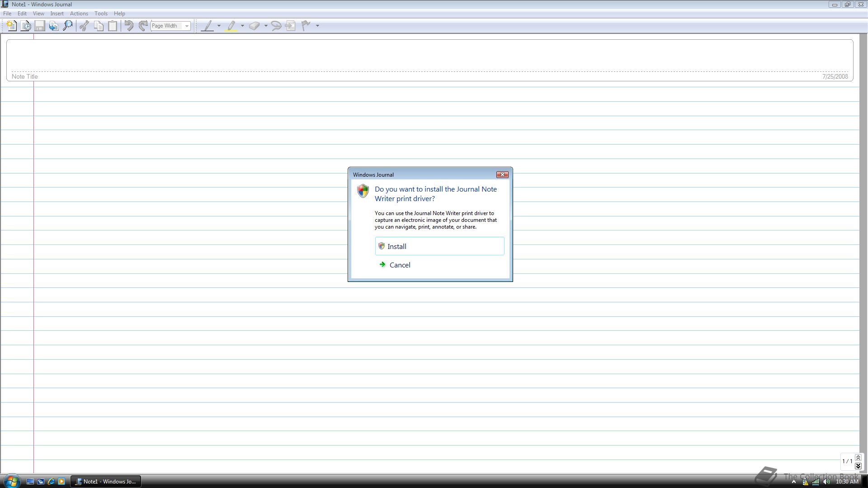This screenshot has height=488, width=868.
Task: Go to the previous page with up chevrons
Action: pos(858,458)
